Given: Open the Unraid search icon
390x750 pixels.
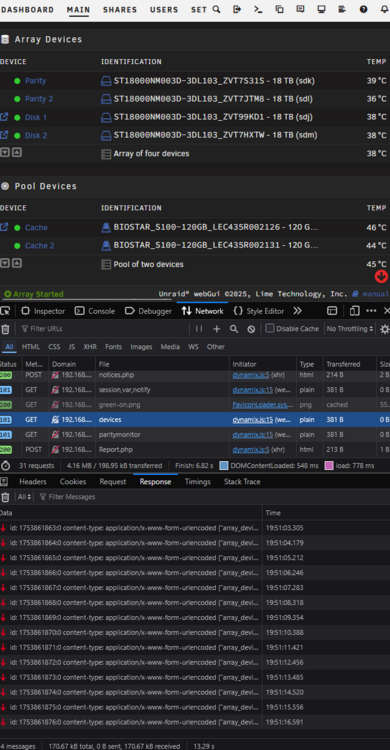Looking at the screenshot, I should point(216,9).
